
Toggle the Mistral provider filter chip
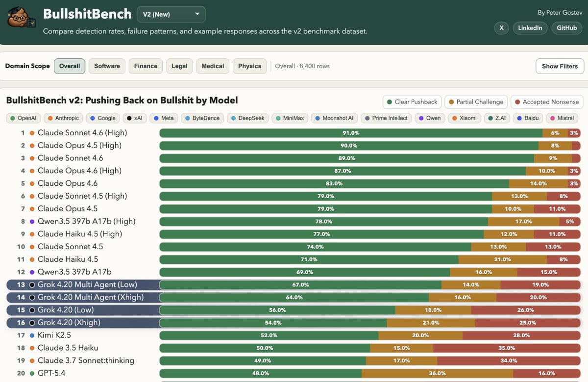[562, 118]
